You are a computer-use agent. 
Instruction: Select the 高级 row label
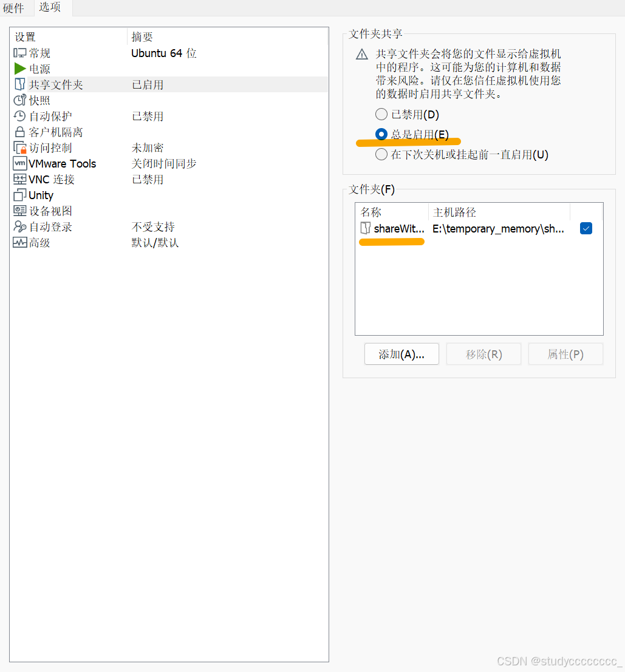[39, 243]
